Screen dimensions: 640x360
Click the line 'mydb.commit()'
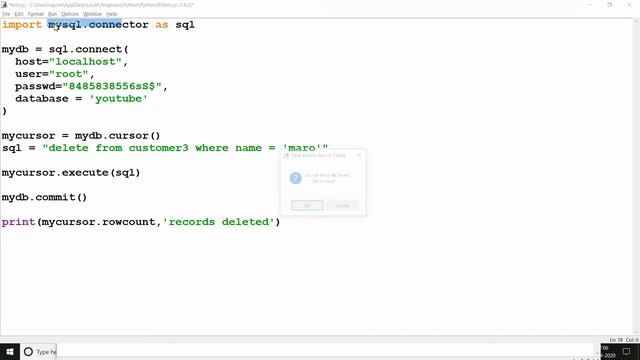click(x=44, y=197)
